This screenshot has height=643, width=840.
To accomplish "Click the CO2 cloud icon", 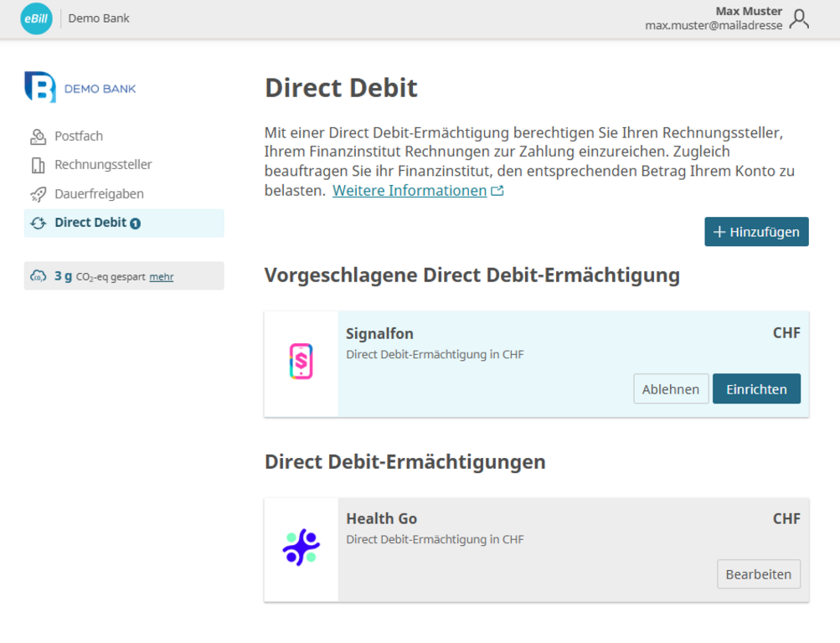I will coord(39,276).
